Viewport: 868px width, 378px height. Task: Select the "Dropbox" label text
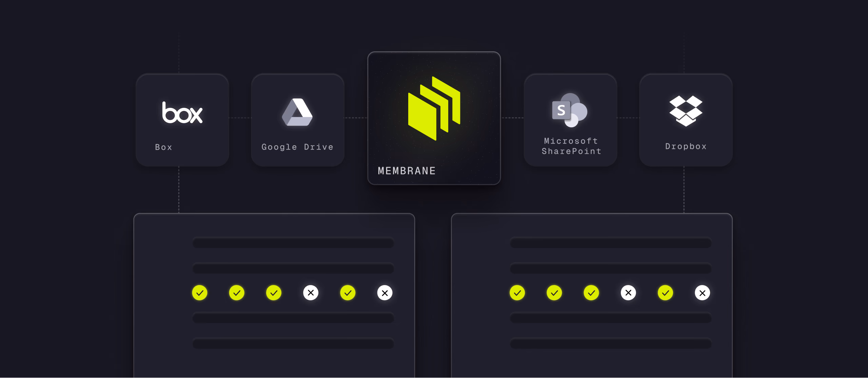click(x=686, y=147)
